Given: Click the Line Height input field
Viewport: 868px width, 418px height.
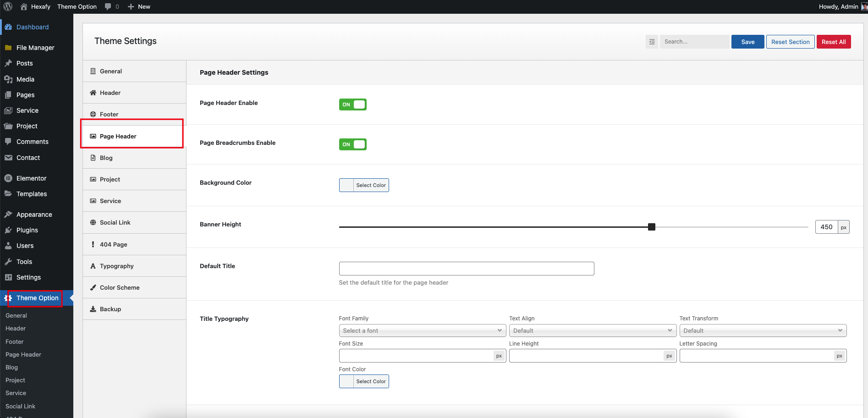Looking at the screenshot, I should [587, 356].
